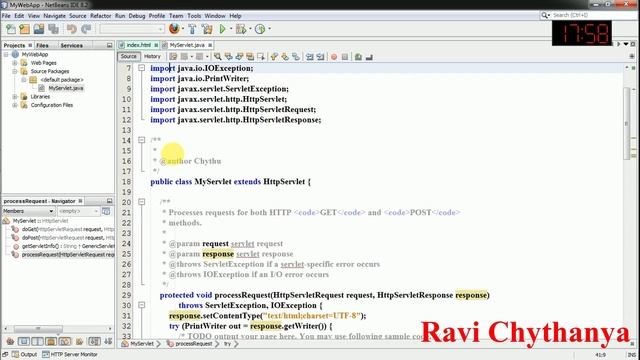Click the Undo arrow icon

(x=72, y=29)
